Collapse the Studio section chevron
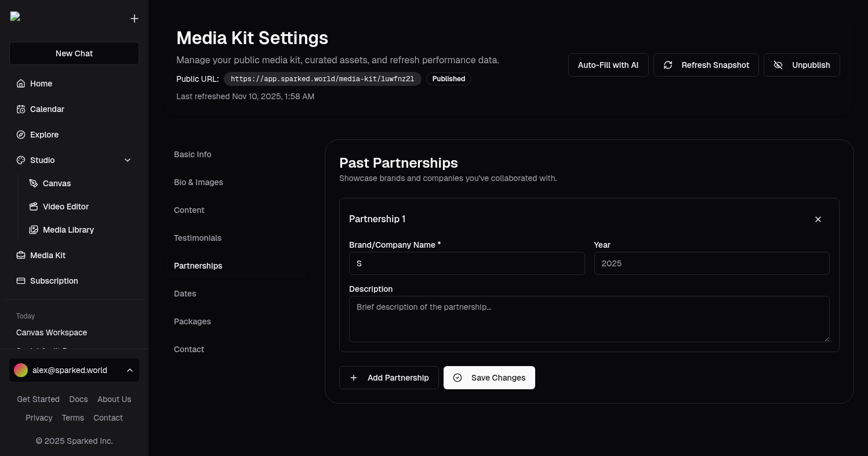868x456 pixels. (128, 160)
